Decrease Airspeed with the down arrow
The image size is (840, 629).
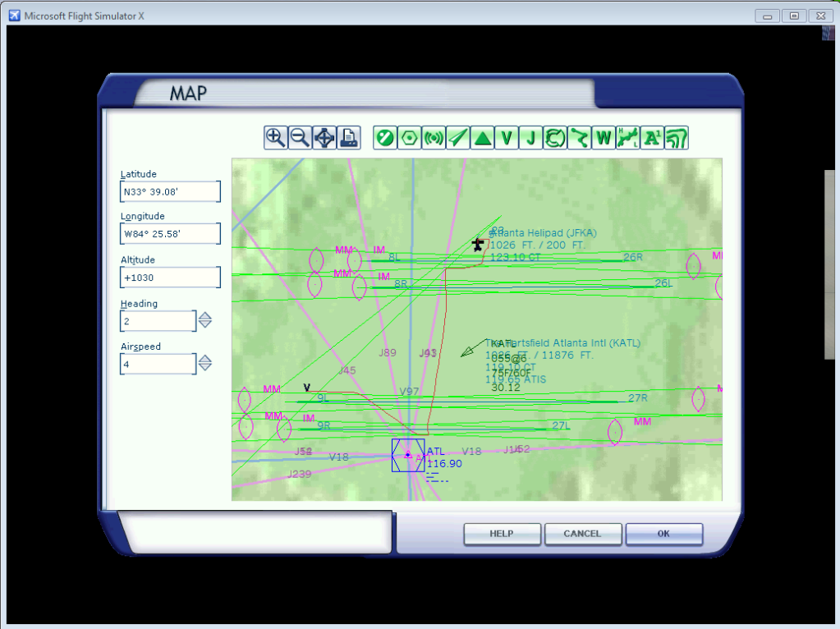[x=205, y=368]
